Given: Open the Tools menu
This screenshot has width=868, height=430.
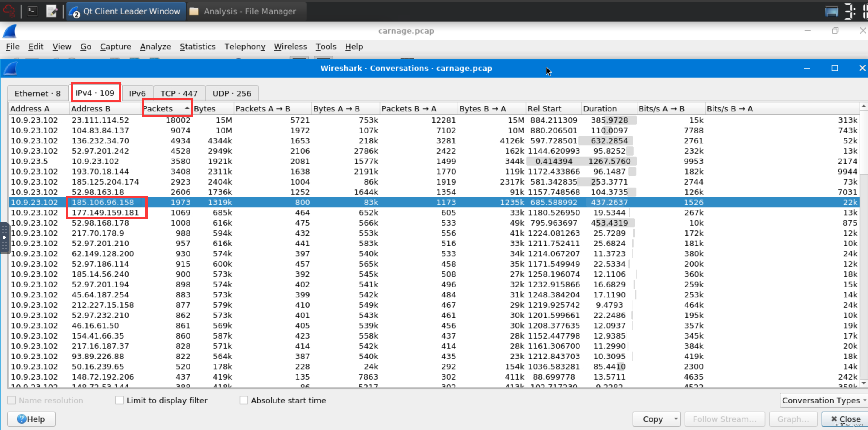Looking at the screenshot, I should (325, 47).
